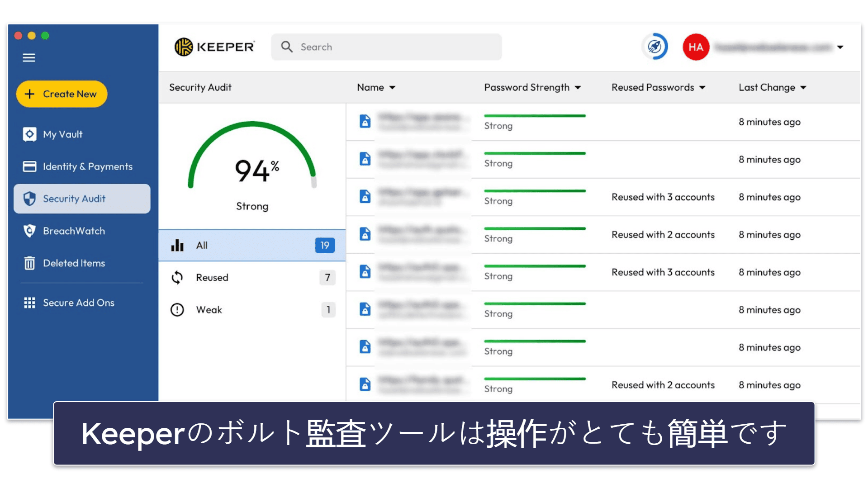The width and height of the screenshot is (868, 488).
Task: Click the third row's 'Reused with 3 accounts'
Action: [663, 197]
